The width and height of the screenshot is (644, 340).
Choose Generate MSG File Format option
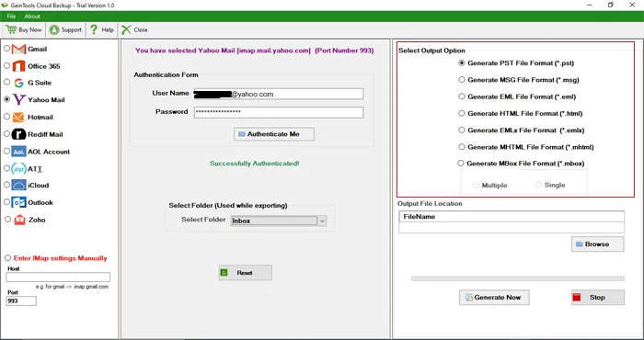[x=462, y=80]
